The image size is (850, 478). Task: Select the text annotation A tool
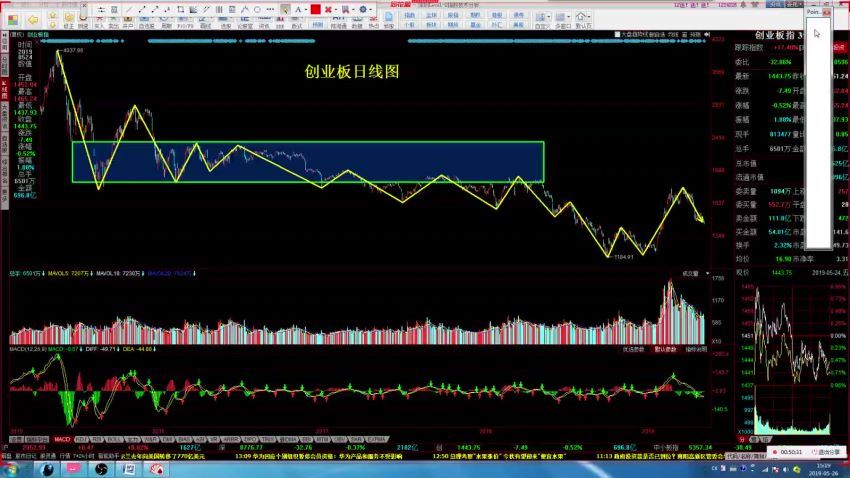click(298, 9)
